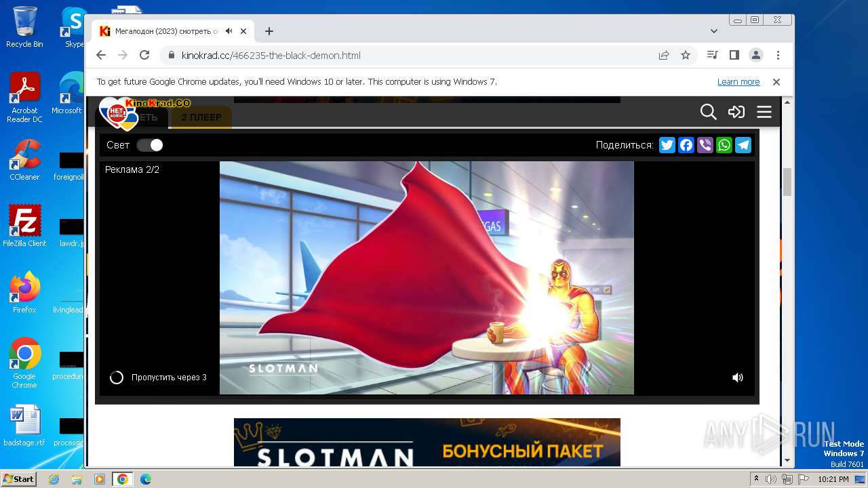Screen dimensions: 868x488
Task: Open the Chrome profile avatar
Action: pyautogui.click(x=755, y=56)
